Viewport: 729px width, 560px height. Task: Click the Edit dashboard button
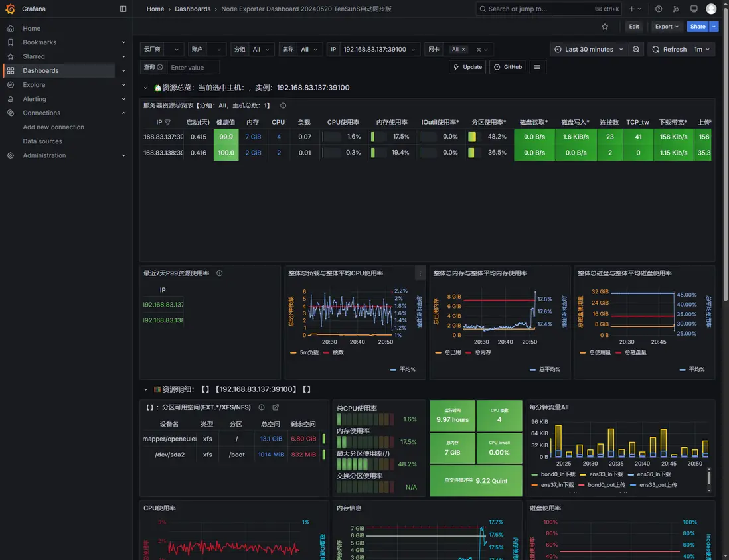coord(633,27)
